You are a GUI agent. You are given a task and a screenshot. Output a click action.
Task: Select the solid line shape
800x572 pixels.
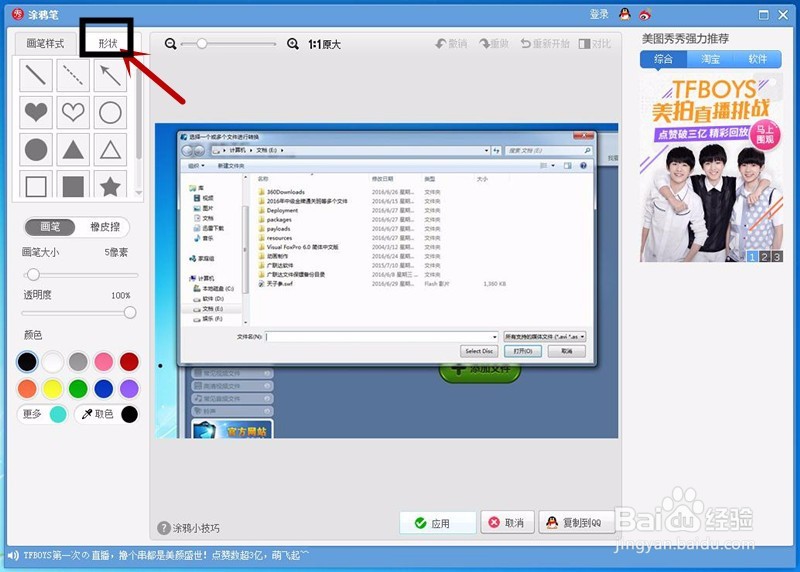[36, 76]
